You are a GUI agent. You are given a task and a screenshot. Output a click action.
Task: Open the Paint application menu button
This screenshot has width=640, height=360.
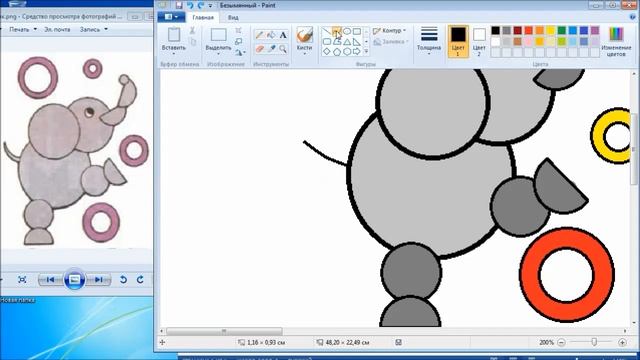pyautogui.click(x=171, y=17)
